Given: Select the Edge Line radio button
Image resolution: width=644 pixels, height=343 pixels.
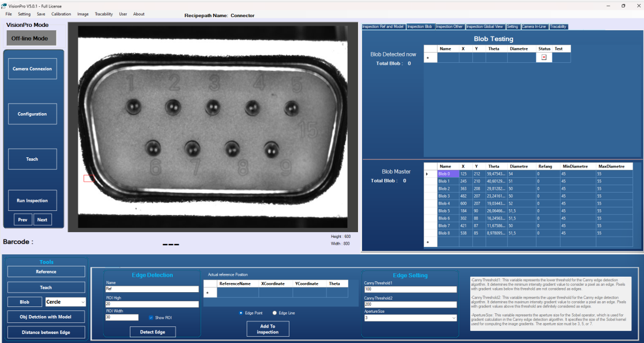Looking at the screenshot, I should 275,313.
